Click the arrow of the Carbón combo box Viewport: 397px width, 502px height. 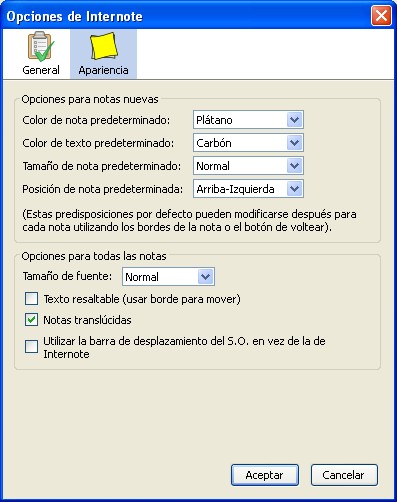(x=294, y=143)
